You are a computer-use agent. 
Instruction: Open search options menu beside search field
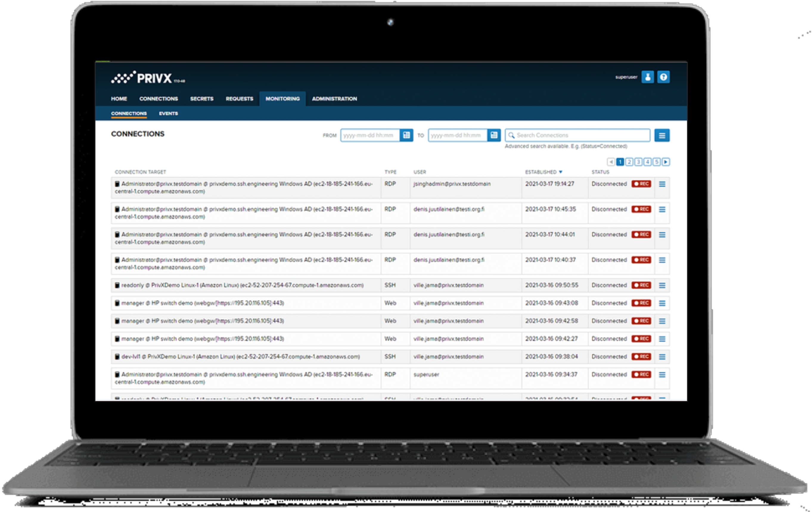pos(662,135)
